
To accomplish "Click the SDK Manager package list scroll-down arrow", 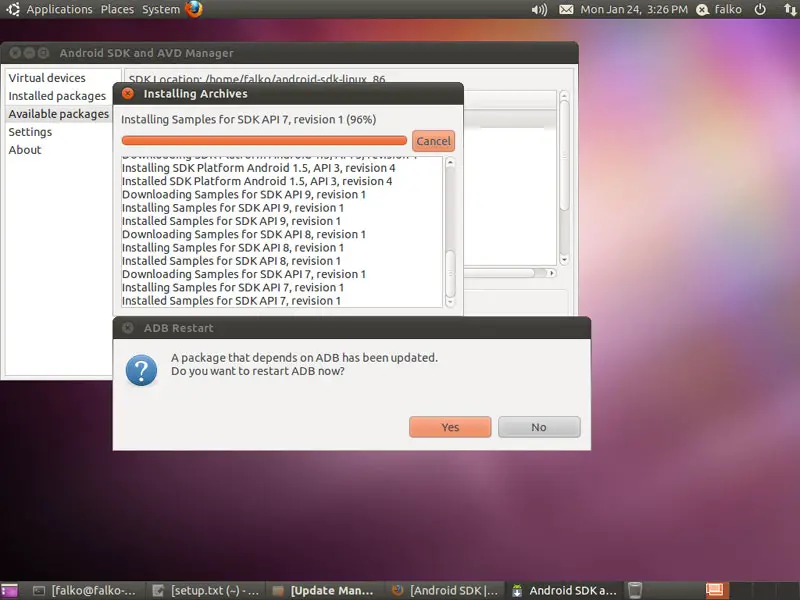I will (564, 260).
